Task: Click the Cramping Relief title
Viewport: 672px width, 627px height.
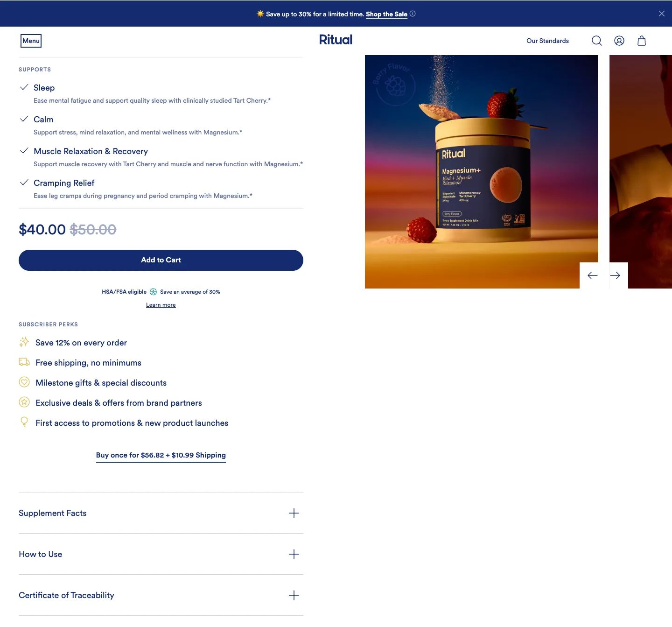Action: tap(64, 183)
